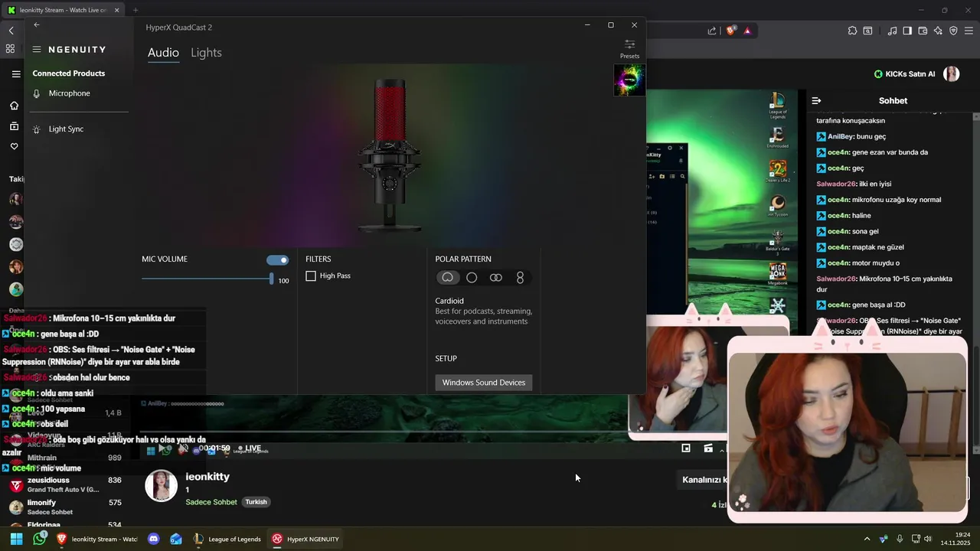Select the Omnidirectional polar pattern
980x551 pixels.
472,278
